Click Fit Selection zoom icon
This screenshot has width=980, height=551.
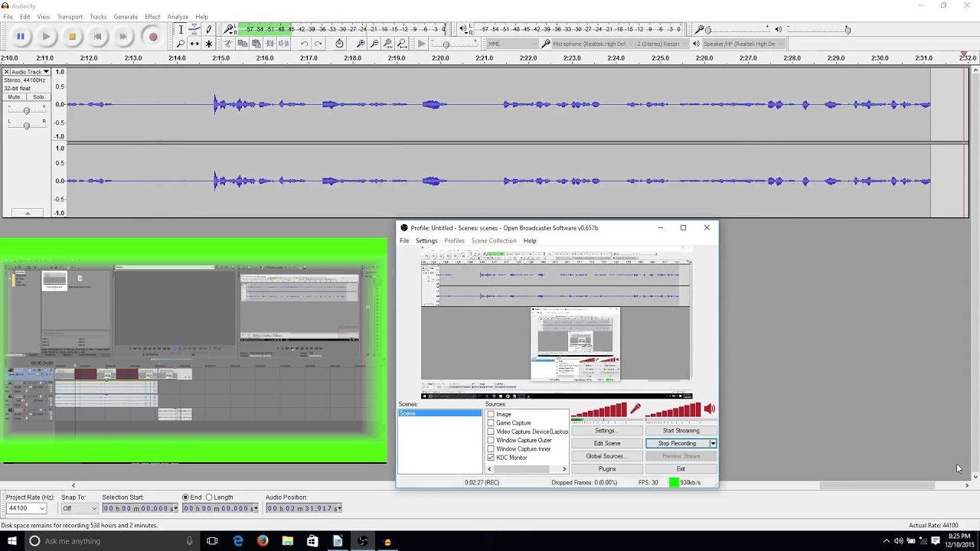tap(388, 44)
